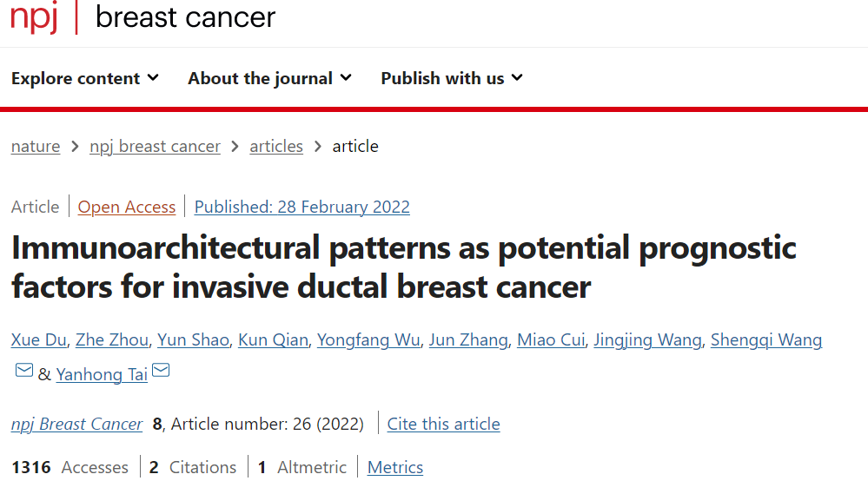
Task: Open the About the journal dropdown
Action: [x=269, y=78]
